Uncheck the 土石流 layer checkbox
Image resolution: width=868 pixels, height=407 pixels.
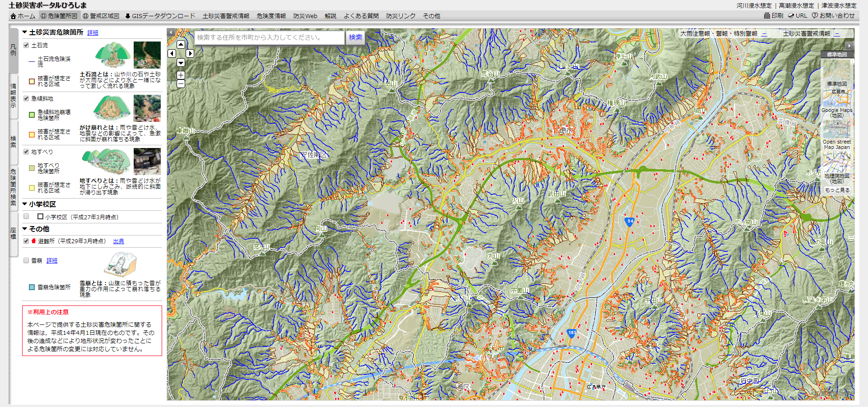[26, 45]
